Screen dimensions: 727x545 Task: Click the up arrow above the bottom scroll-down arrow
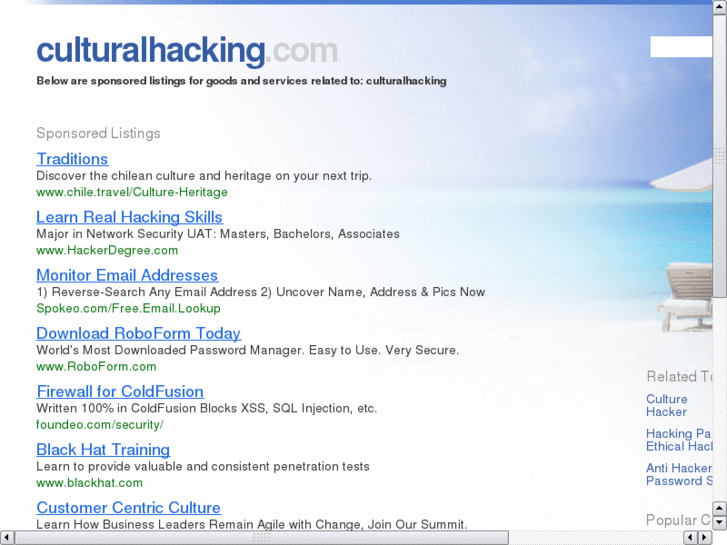(x=720, y=509)
